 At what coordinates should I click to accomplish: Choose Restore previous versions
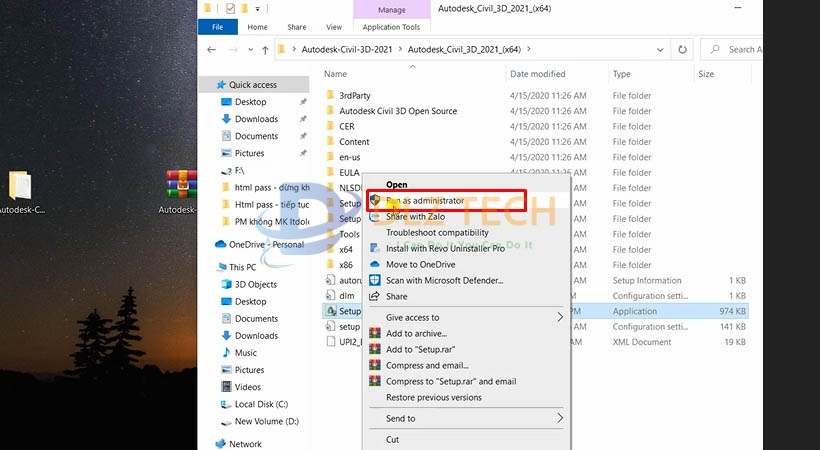coord(434,397)
